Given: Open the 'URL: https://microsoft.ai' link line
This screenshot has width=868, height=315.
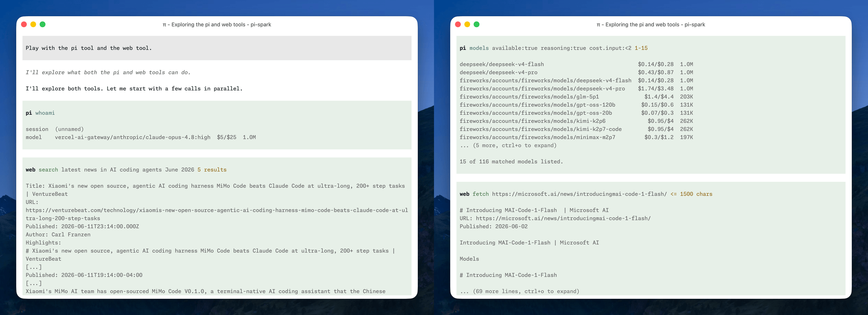Looking at the screenshot, I should (555, 218).
